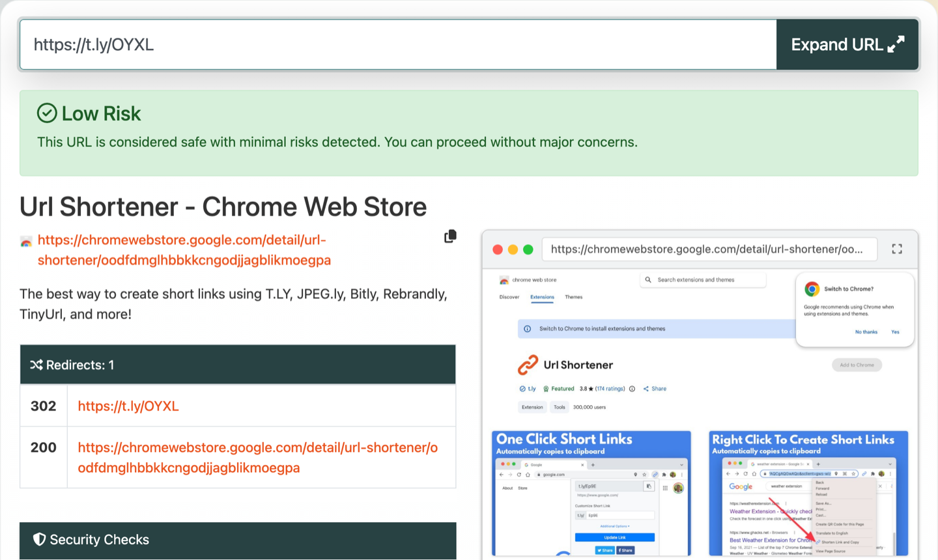
Task: Click the Low Risk checkmark icon
Action: click(x=47, y=113)
